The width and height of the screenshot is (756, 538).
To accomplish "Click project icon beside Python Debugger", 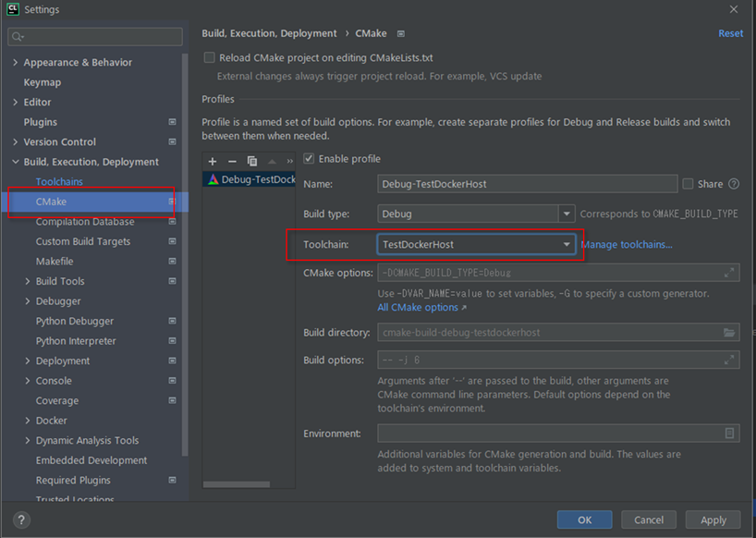I will 172,321.
